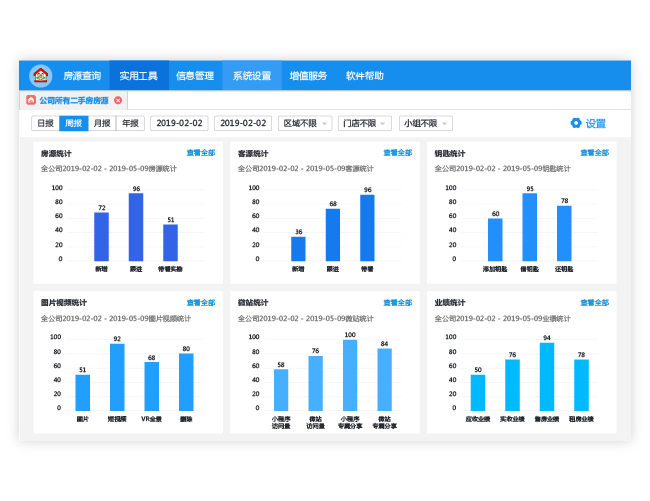This screenshot has width=650, height=501.
Task: Switch to 年报 report view
Action: tap(131, 123)
